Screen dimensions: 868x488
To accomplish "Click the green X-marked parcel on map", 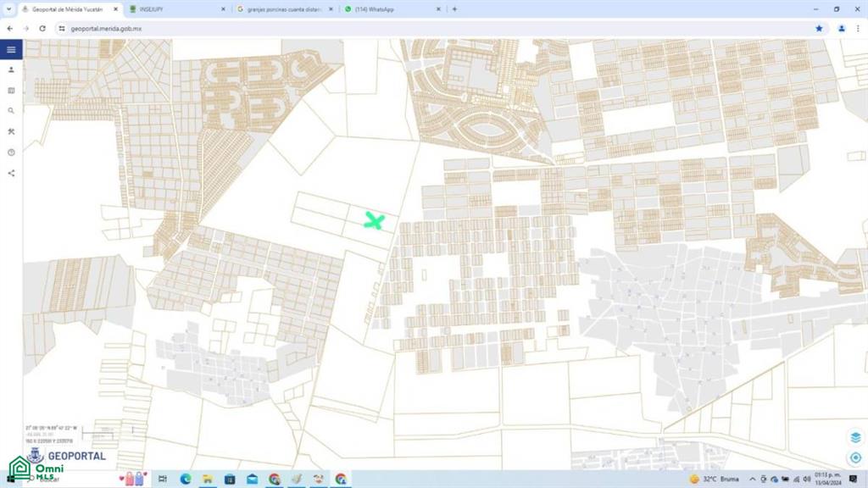I will (x=374, y=221).
